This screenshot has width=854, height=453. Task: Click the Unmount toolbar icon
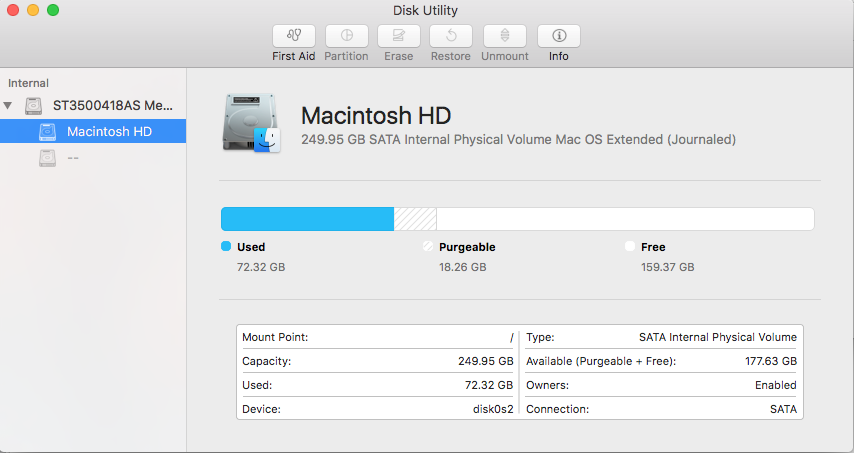(505, 36)
